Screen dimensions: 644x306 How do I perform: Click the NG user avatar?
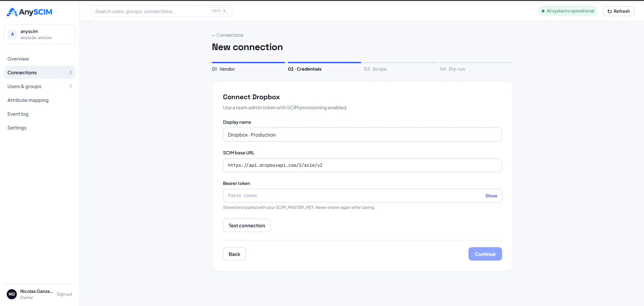[12, 294]
